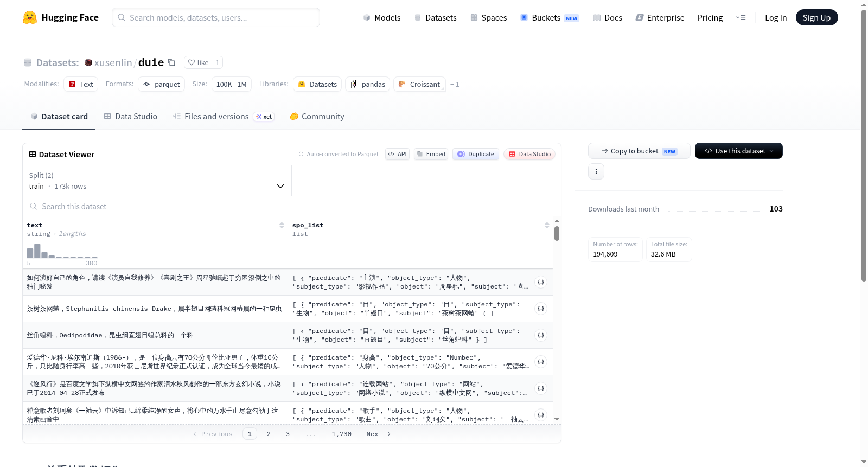Click the current page 1 button

pyautogui.click(x=250, y=434)
